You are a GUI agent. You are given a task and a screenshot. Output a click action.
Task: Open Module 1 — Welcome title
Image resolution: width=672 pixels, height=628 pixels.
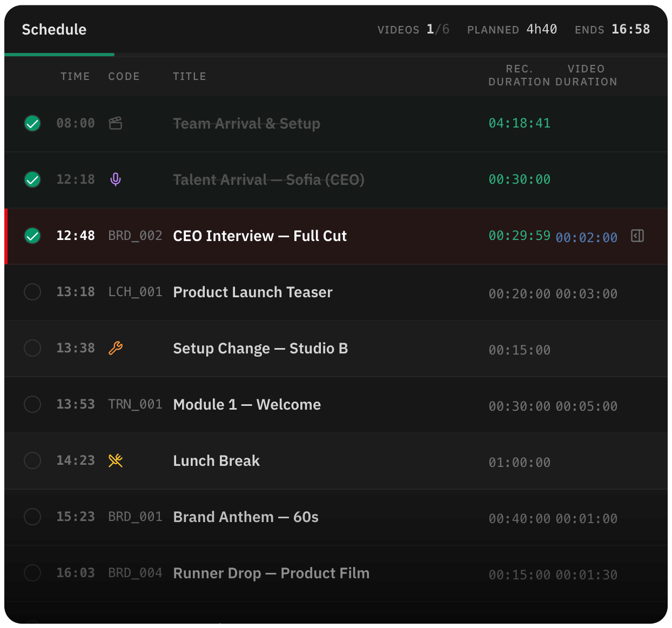coord(247,405)
